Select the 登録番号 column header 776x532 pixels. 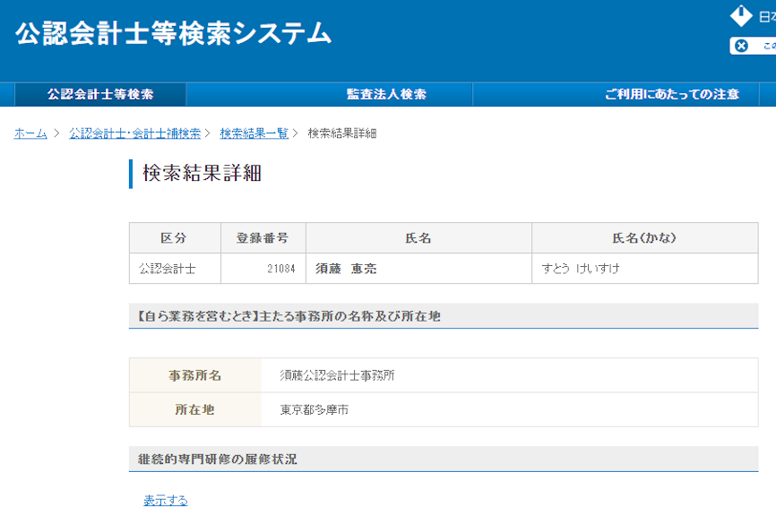click(263, 238)
